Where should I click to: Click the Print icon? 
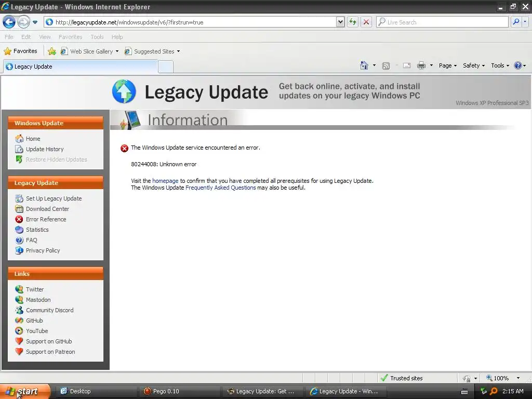(421, 65)
